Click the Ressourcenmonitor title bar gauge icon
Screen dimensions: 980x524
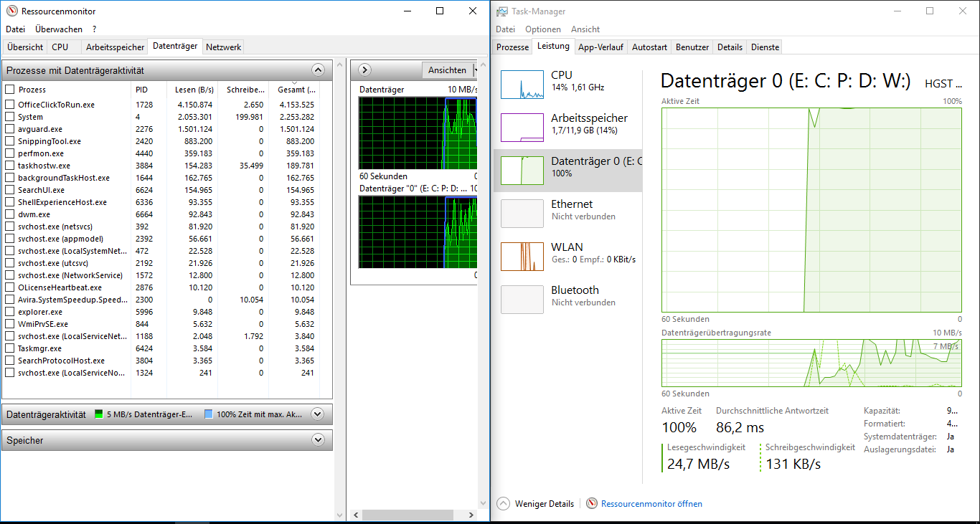click(11, 11)
